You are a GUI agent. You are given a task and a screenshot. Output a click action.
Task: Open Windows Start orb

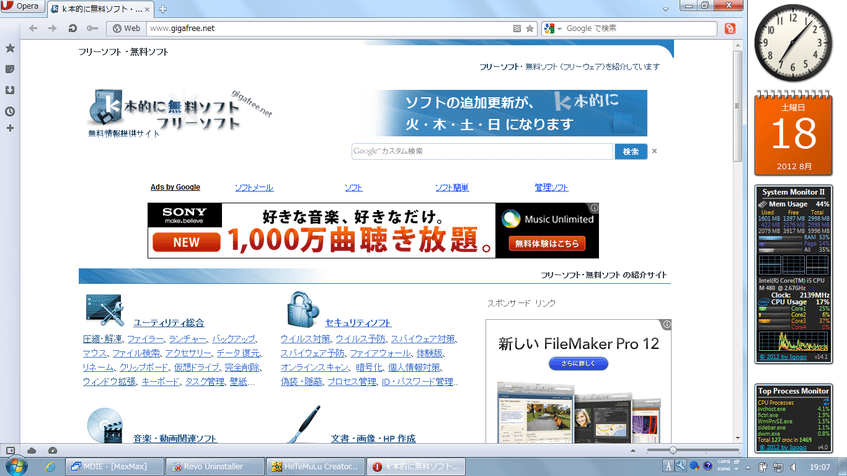click(16, 466)
